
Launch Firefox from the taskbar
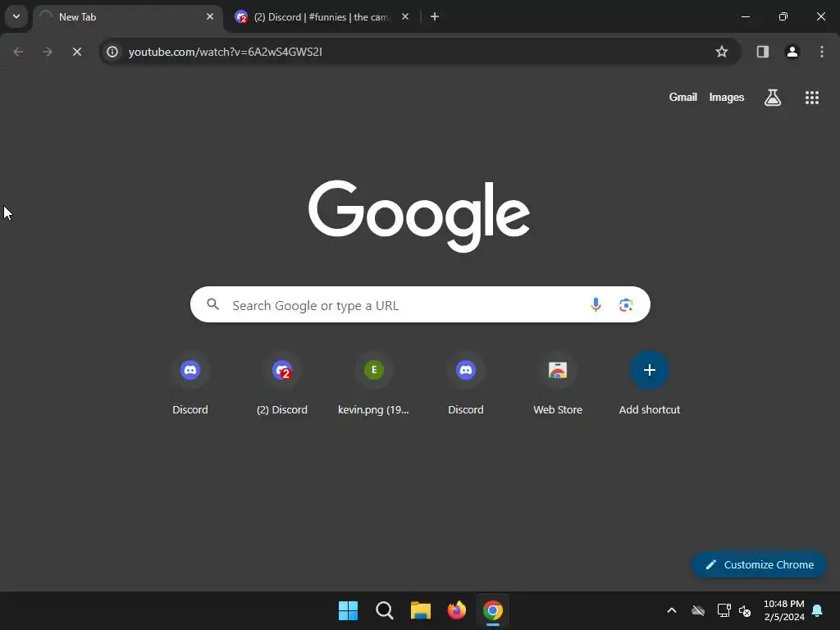(x=457, y=610)
